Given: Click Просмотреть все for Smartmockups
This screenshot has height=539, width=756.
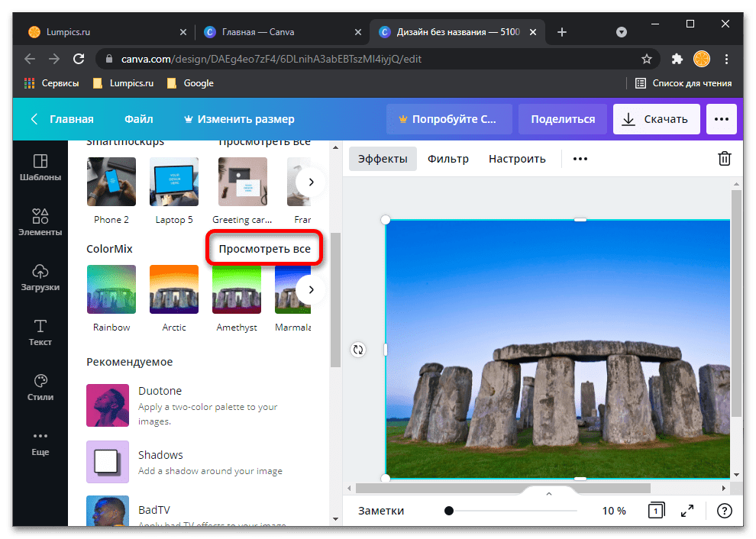Looking at the screenshot, I should click(x=264, y=144).
